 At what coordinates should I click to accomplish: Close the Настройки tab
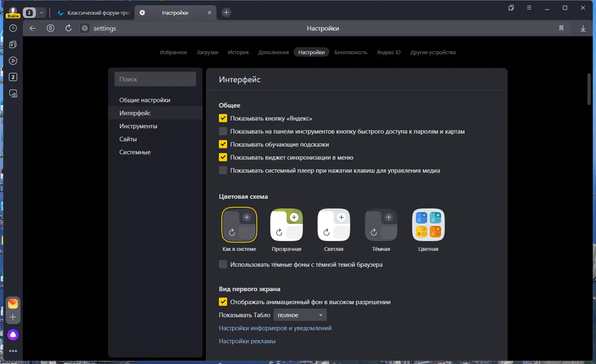[210, 13]
